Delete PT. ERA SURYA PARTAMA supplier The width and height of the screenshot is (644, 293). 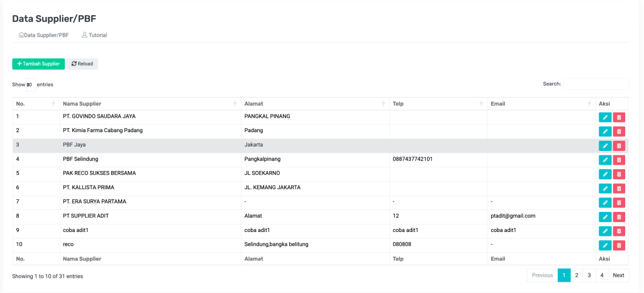coord(619,202)
